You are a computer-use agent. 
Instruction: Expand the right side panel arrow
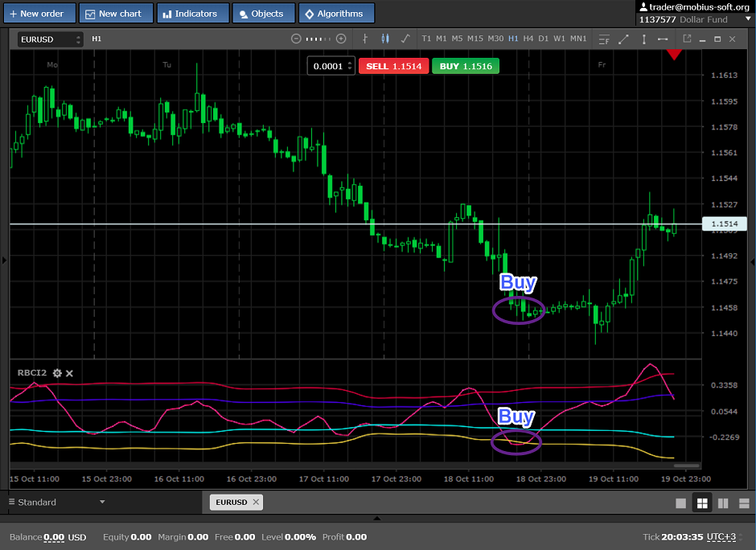[x=752, y=262]
